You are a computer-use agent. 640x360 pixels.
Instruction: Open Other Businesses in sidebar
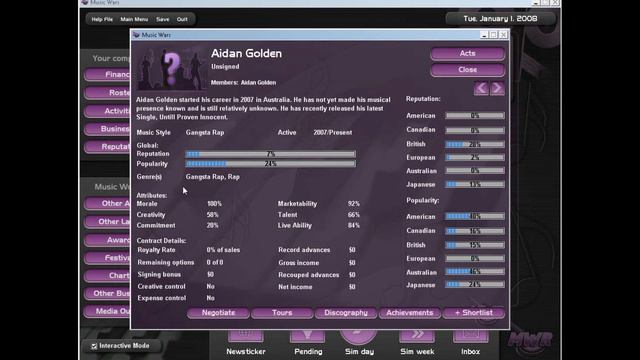pos(107,293)
